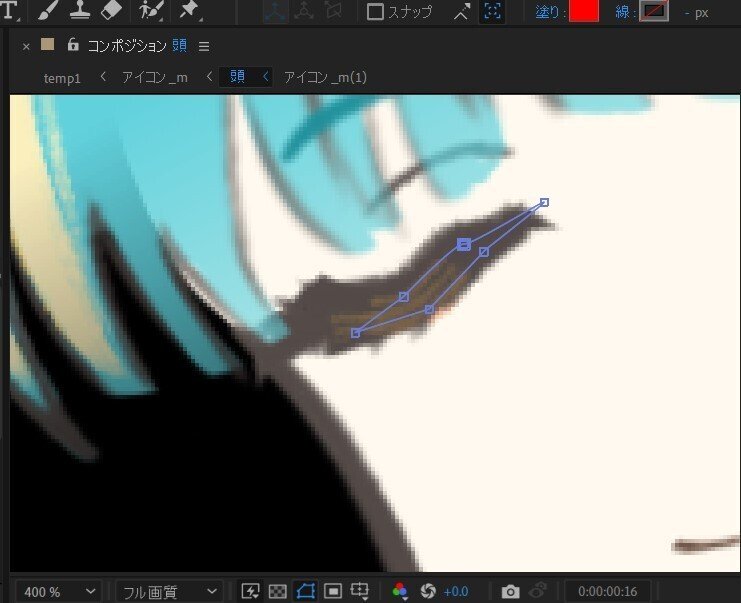Open the show channel color menu

400,591
